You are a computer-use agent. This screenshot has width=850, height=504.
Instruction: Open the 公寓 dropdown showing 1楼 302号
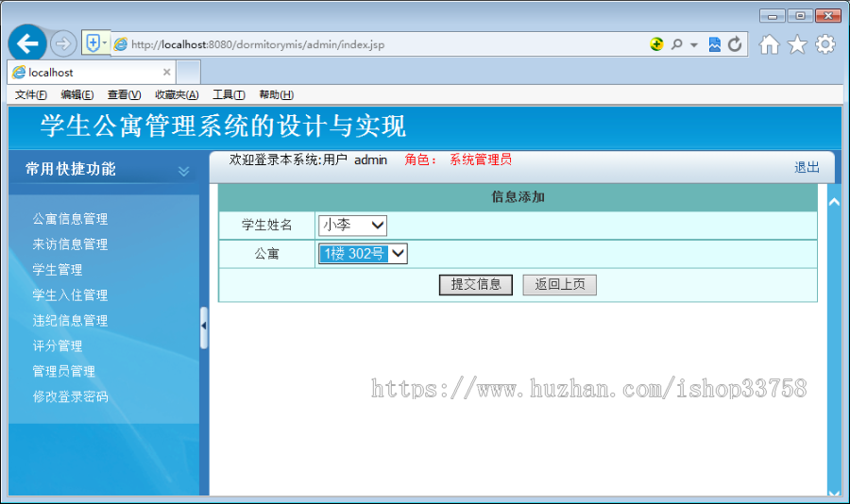364,254
